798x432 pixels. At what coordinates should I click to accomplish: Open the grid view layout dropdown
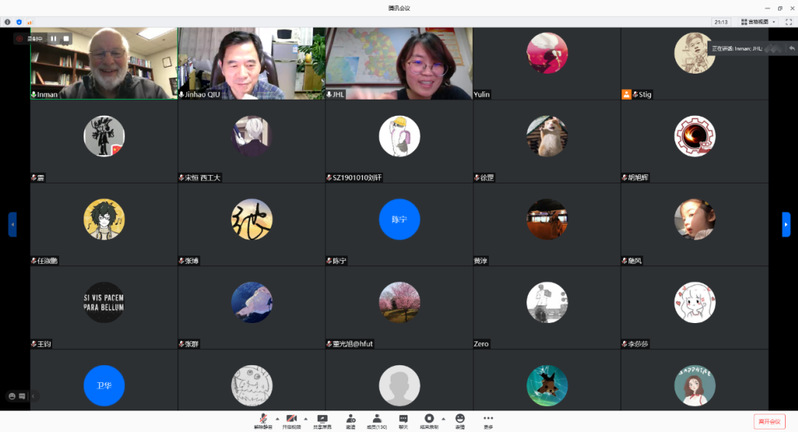pyautogui.click(x=758, y=21)
